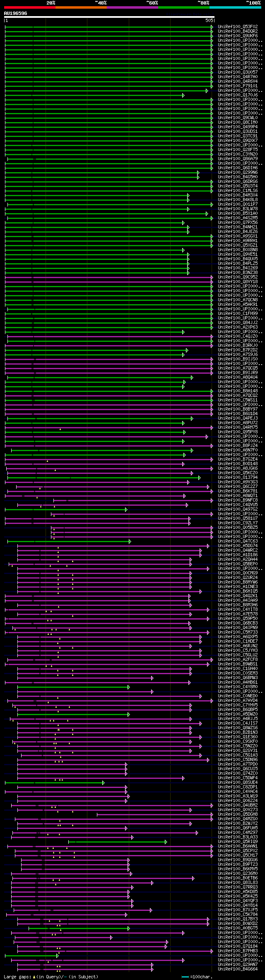Select label UniRef100_C1MLS6

238,191
